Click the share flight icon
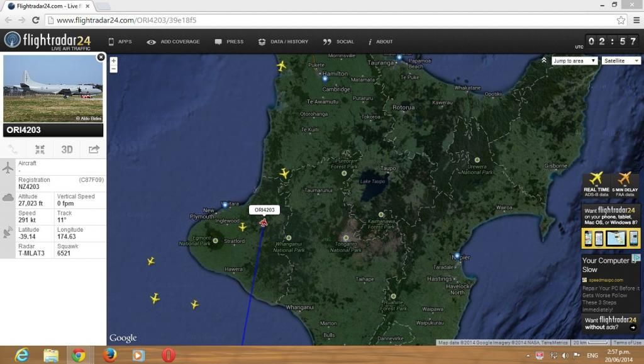This screenshot has width=644, height=364. (x=94, y=149)
